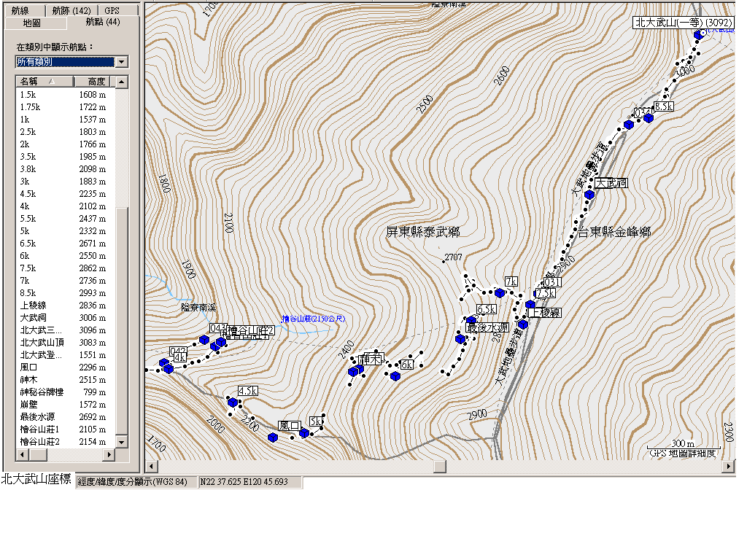Click the blue waypoint marker beside the 4.5k label
The width and height of the screenshot is (747, 560).
(x=233, y=402)
